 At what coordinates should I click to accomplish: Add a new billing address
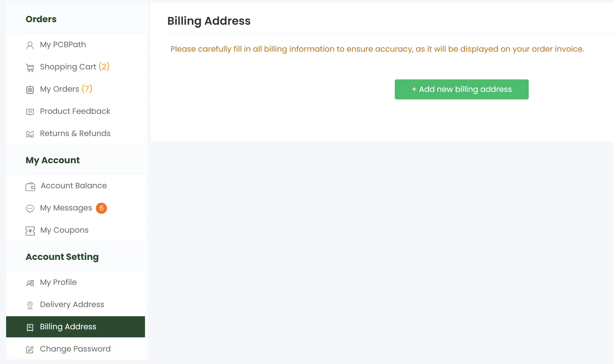[x=461, y=89]
